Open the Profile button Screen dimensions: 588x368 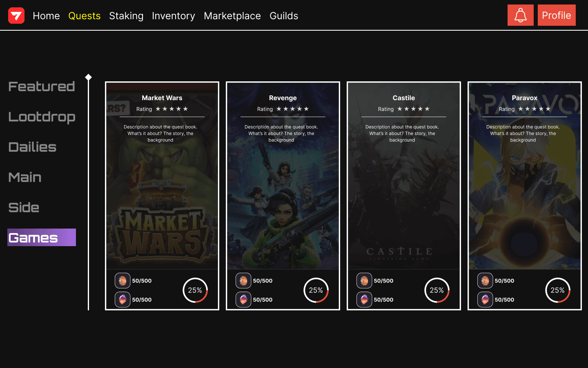click(557, 15)
